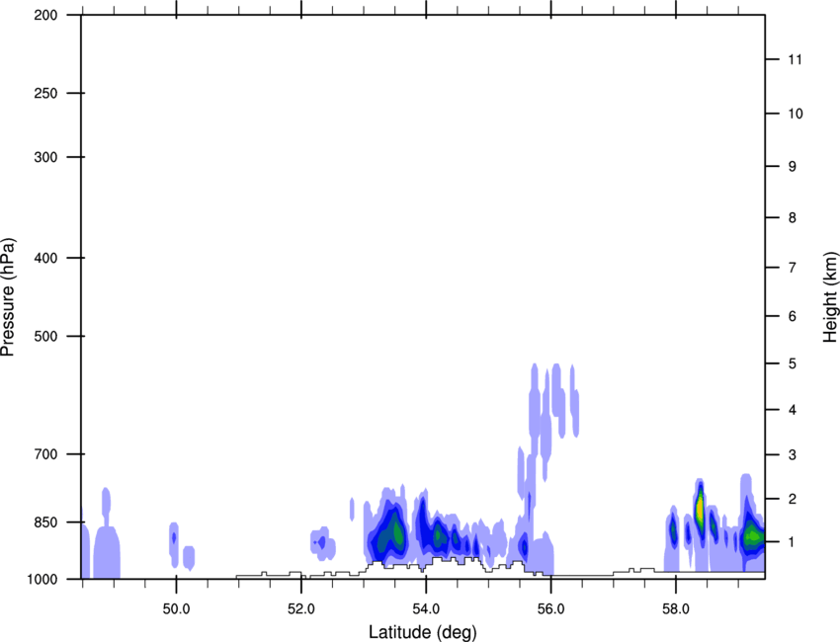Click the 6 km height label
Image resolution: width=840 pixels, height=642 pixels.
(x=793, y=316)
